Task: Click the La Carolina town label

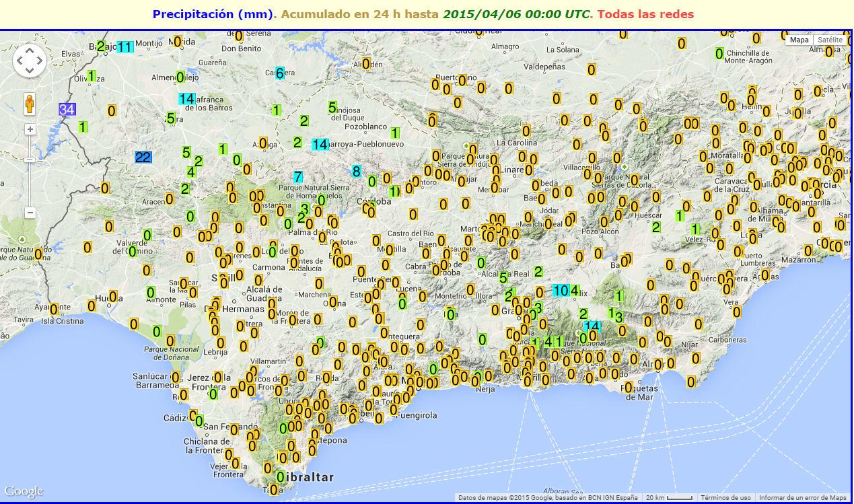Action: point(517,143)
